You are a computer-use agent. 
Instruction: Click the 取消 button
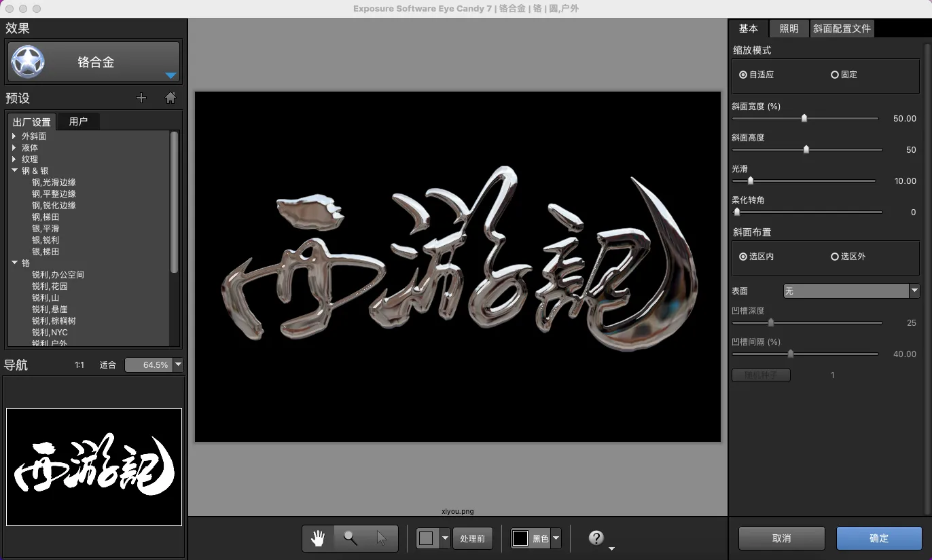pyautogui.click(x=781, y=538)
